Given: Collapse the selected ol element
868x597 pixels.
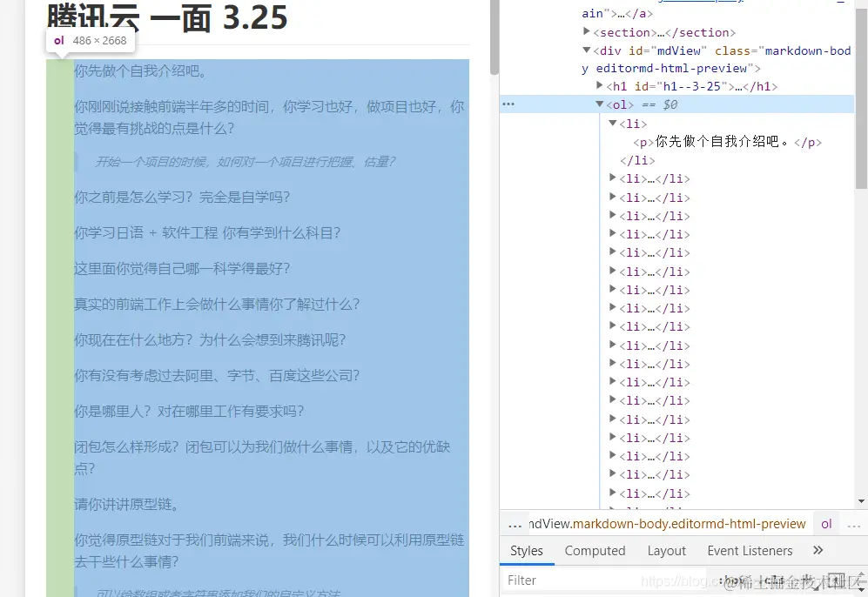Looking at the screenshot, I should tap(600, 104).
